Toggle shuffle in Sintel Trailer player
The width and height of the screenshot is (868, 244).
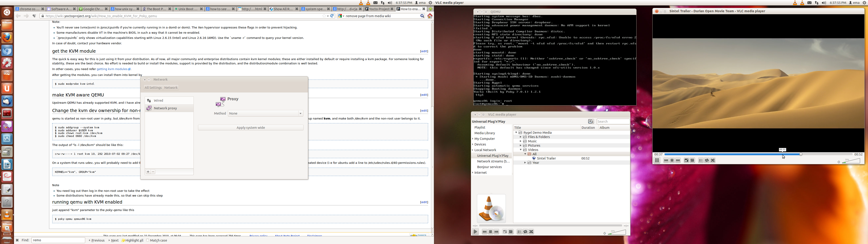[x=713, y=160]
